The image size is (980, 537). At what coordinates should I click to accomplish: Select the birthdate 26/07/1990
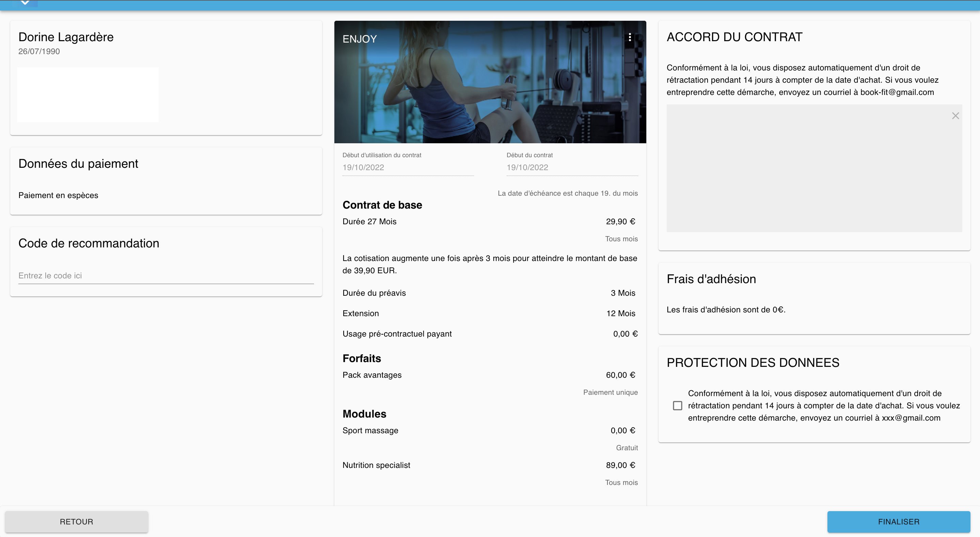tap(39, 51)
